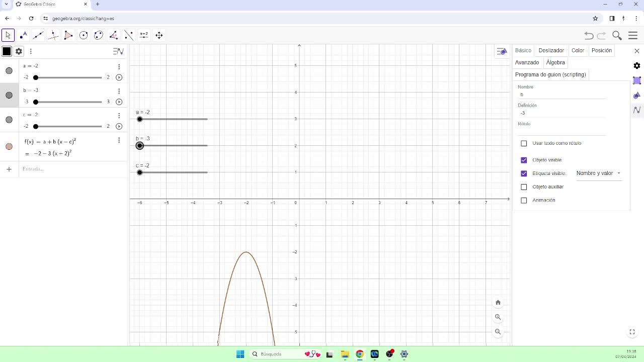The image size is (644, 362).
Task: Select the Angle tool
Action: pos(114,35)
